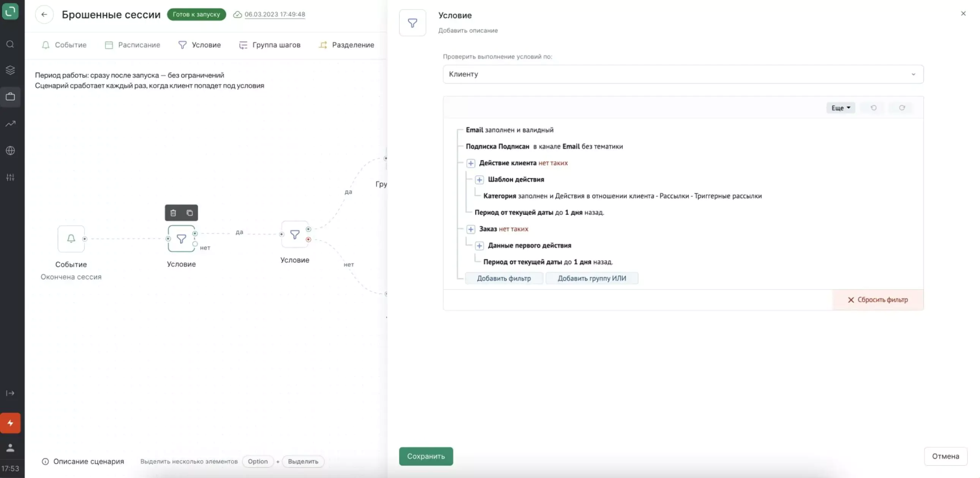Click the cloud saved status icon
Image resolution: width=980 pixels, height=478 pixels.
[237, 14]
